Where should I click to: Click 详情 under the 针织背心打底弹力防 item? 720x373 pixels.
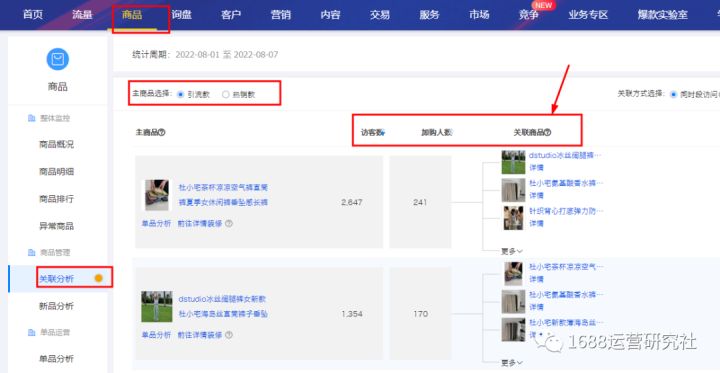click(x=536, y=223)
